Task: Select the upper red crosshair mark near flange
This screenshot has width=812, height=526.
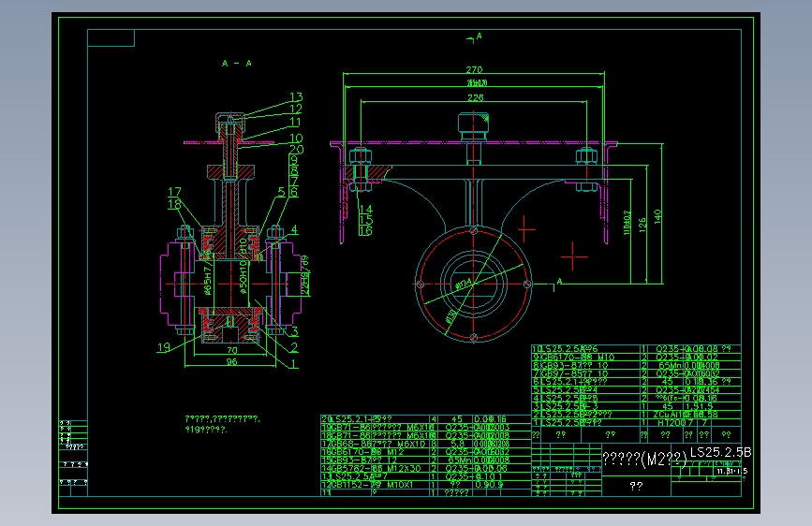Action: click(x=525, y=228)
